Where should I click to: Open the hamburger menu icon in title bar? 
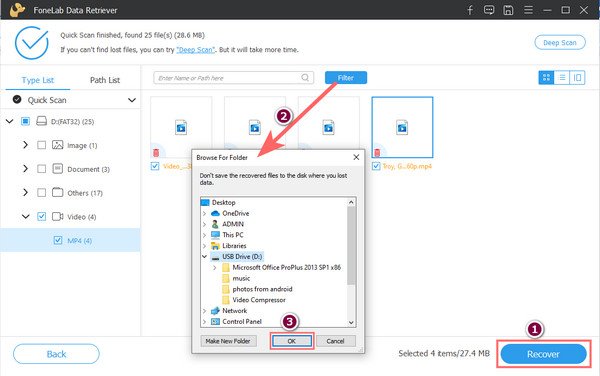pyautogui.click(x=528, y=10)
